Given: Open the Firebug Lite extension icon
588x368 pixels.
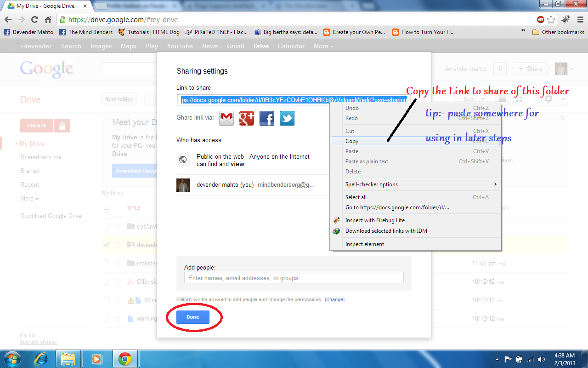Looking at the screenshot, I should pos(566,20).
